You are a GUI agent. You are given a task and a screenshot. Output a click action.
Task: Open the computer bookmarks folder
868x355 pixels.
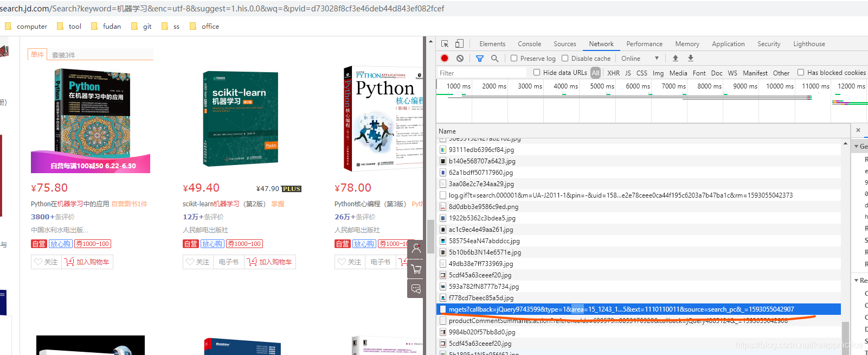click(x=26, y=26)
